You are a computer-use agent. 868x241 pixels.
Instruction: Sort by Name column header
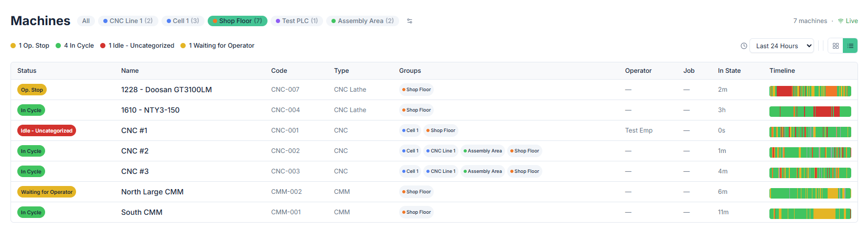click(x=130, y=71)
